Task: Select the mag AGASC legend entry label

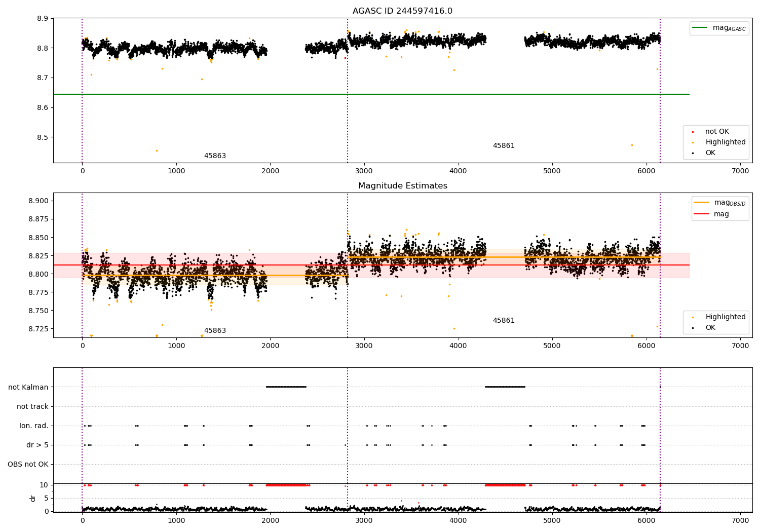Action: click(x=729, y=28)
